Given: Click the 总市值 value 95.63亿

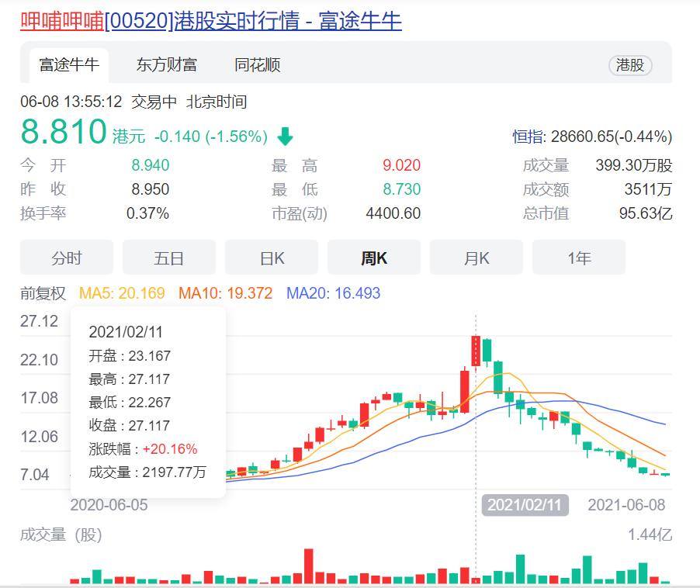Looking at the screenshot, I should tap(646, 213).
